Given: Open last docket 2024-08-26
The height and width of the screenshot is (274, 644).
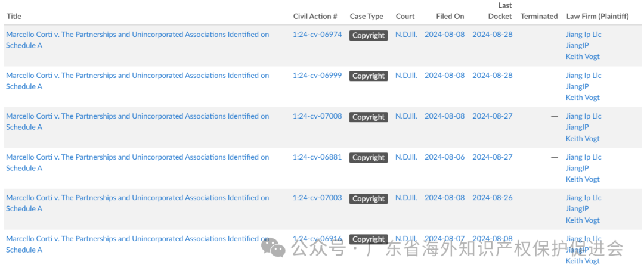Looking at the screenshot, I should pos(493,198).
